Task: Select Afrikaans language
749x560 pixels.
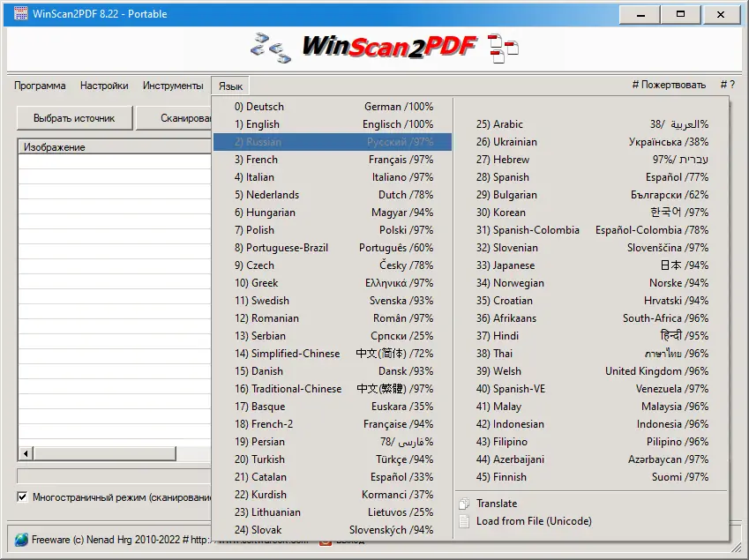Action: [x=591, y=318]
